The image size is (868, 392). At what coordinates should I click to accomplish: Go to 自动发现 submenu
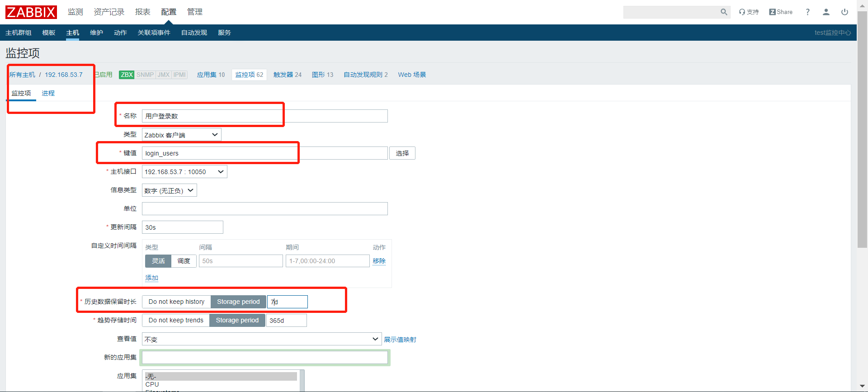coord(194,33)
